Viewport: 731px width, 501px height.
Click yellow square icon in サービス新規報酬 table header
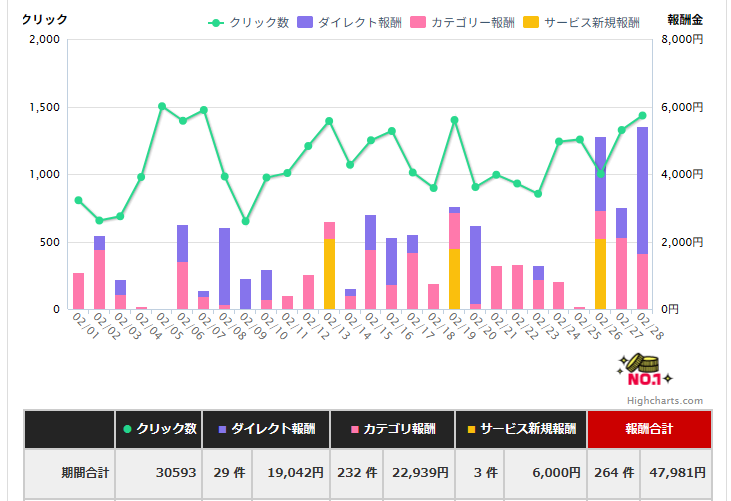click(470, 429)
